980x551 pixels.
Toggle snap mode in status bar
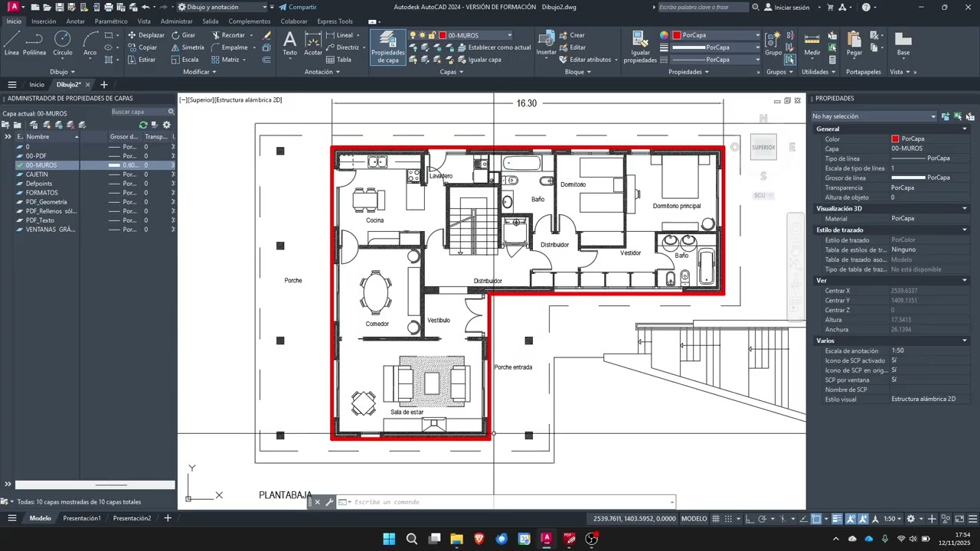tap(728, 519)
